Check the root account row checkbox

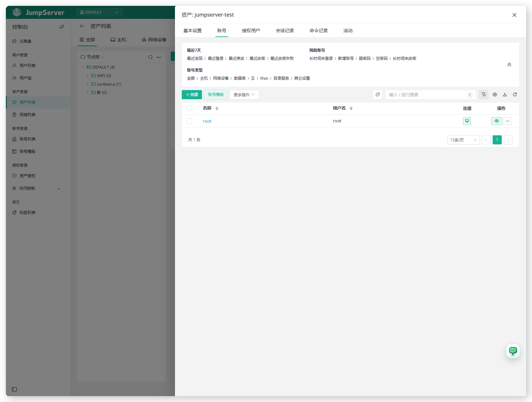(190, 121)
